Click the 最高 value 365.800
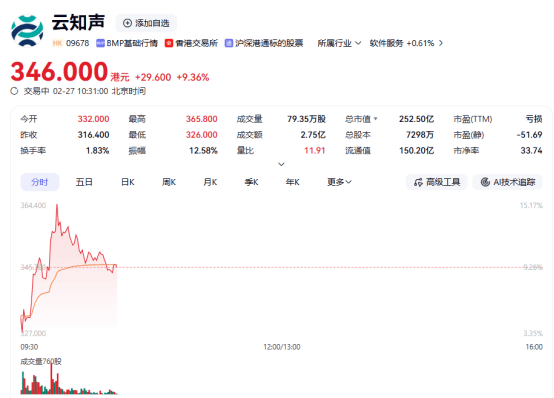554x398 pixels. pyautogui.click(x=201, y=119)
